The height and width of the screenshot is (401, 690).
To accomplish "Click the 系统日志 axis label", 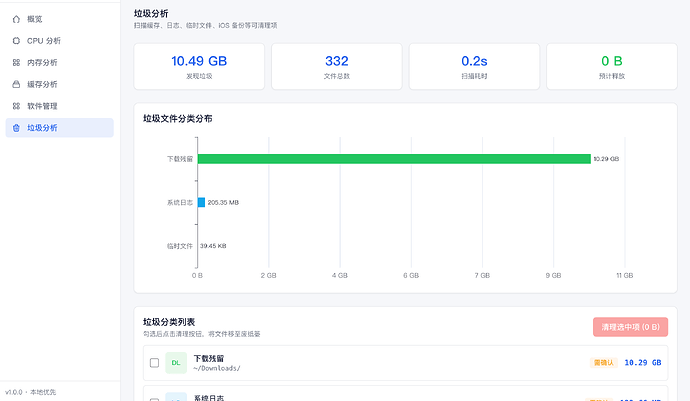I will pos(180,202).
